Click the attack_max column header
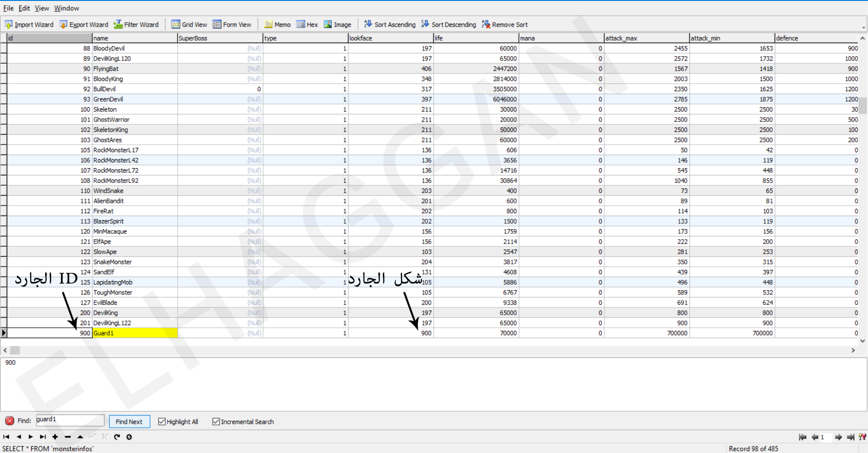The width and height of the screenshot is (868, 453). [647, 38]
